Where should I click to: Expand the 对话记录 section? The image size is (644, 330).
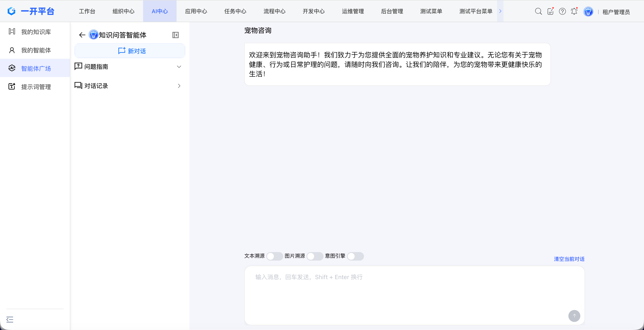click(179, 86)
